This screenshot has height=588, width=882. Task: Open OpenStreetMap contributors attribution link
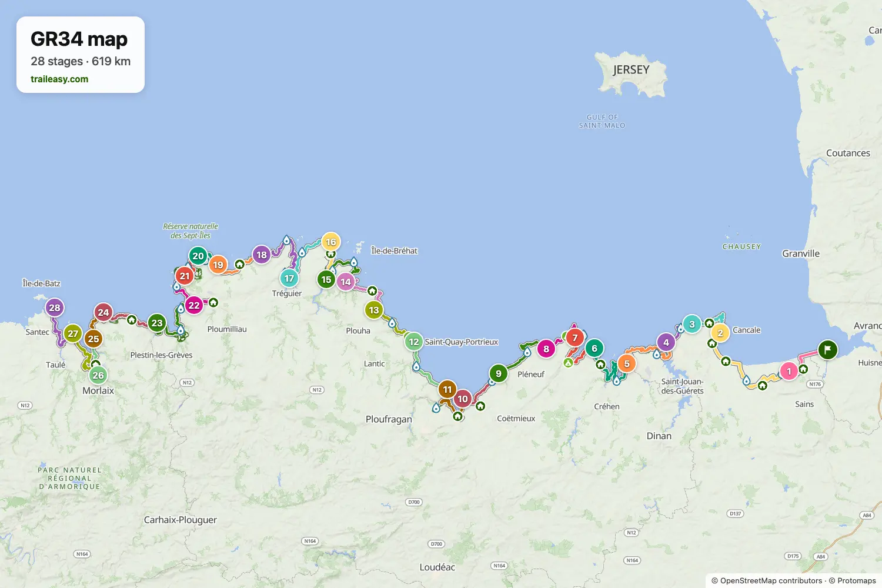point(771,580)
